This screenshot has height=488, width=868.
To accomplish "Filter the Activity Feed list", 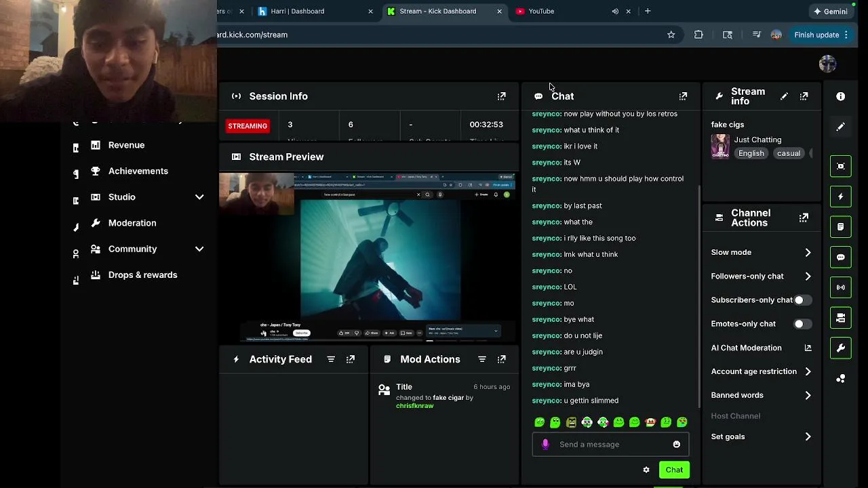I will (331, 359).
